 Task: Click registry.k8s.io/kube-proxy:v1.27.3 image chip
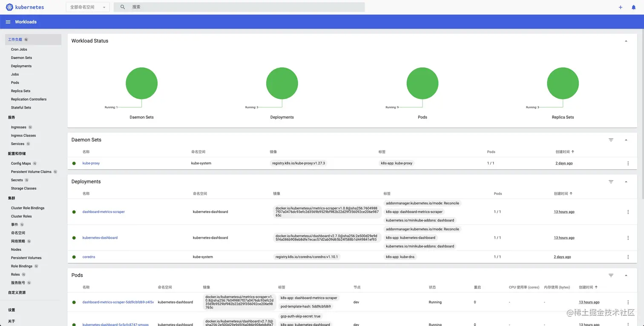click(x=299, y=163)
